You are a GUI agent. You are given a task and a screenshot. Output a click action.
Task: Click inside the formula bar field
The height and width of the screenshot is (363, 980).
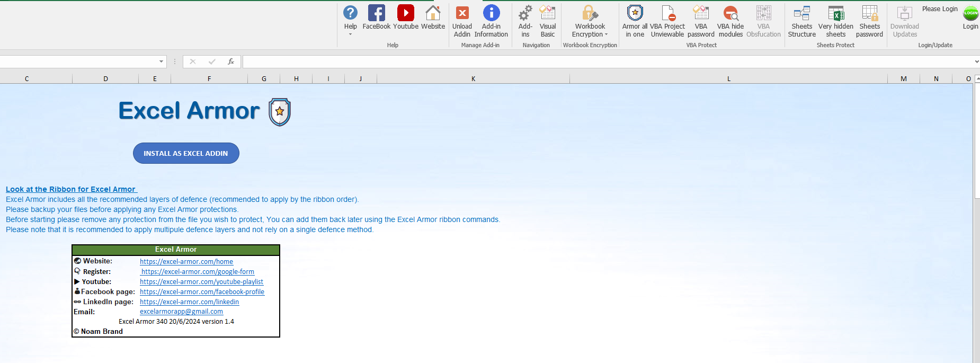click(x=608, y=62)
